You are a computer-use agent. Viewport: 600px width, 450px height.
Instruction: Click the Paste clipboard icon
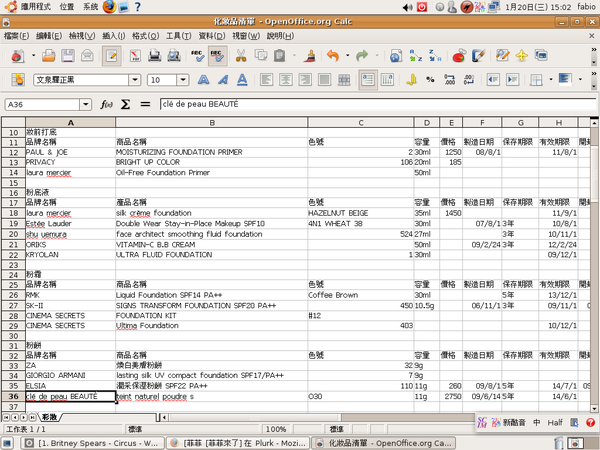pos(280,56)
